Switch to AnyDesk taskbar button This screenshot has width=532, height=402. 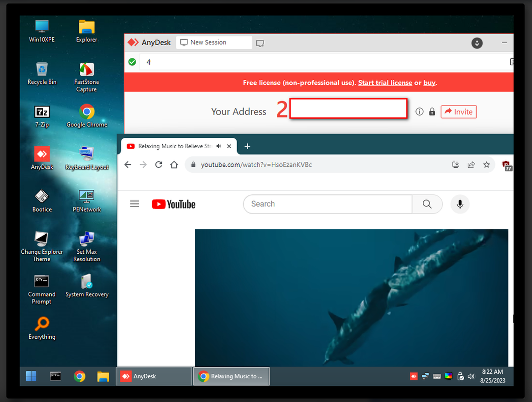154,376
